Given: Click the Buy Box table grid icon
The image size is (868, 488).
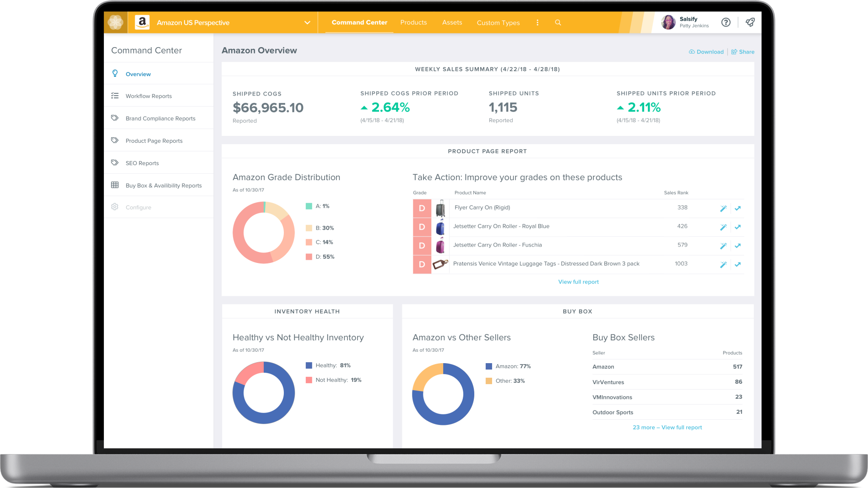Looking at the screenshot, I should (115, 185).
